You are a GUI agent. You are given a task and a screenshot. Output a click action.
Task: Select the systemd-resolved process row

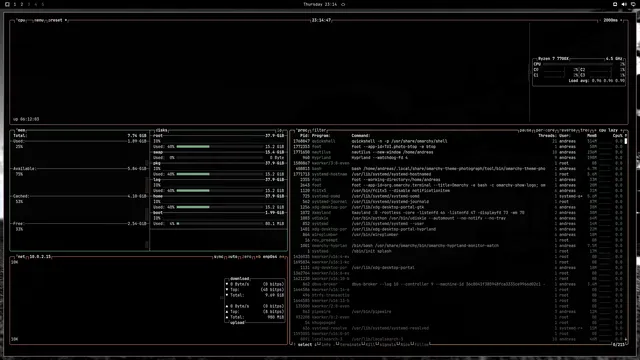(457, 328)
